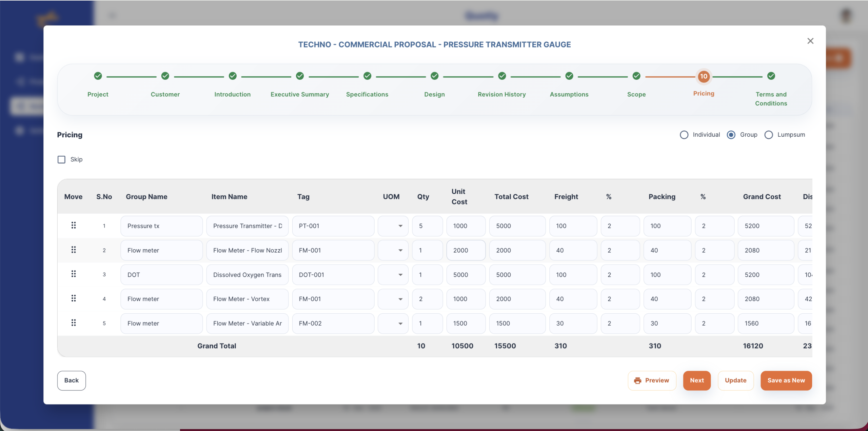Enable the Skip checkbox

[x=61, y=159]
